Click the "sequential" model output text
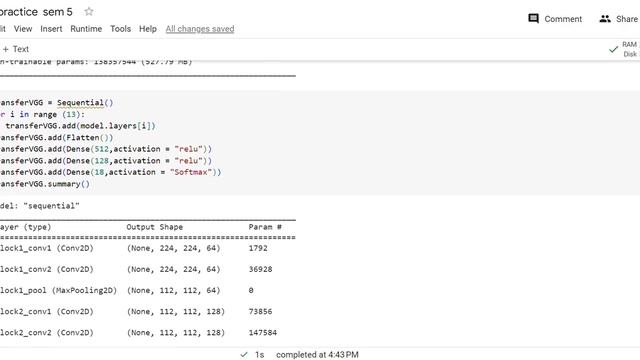The width and height of the screenshot is (640, 360). 51,206
